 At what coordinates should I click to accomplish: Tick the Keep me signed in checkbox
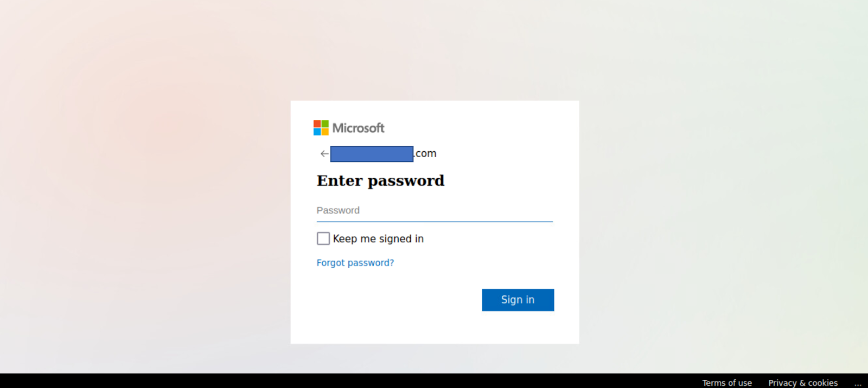pos(323,238)
